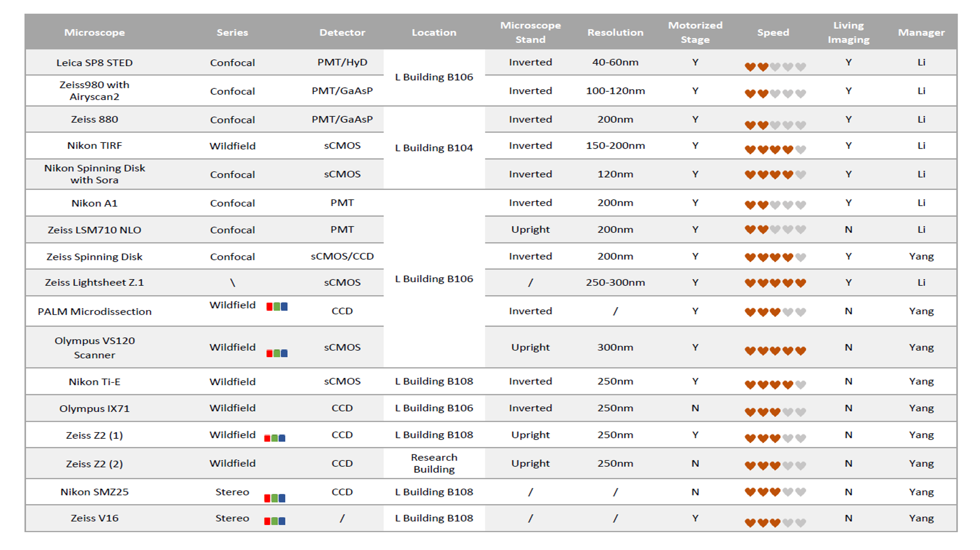The height and width of the screenshot is (550, 980).
Task: Click the speed hearts rating for Leica SP8 STED
Action: [x=775, y=67]
